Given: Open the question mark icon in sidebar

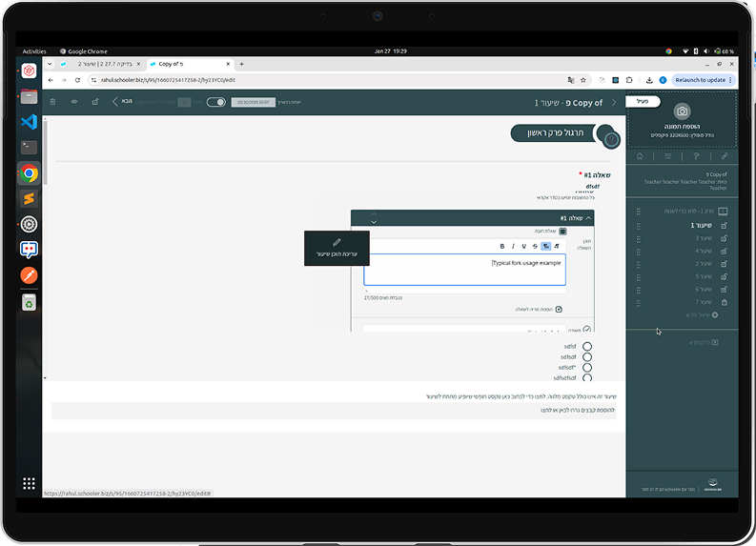Looking at the screenshot, I should 696,156.
